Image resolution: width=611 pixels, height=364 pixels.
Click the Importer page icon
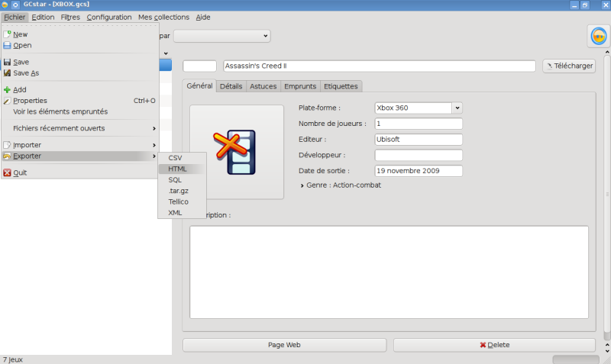pos(7,145)
